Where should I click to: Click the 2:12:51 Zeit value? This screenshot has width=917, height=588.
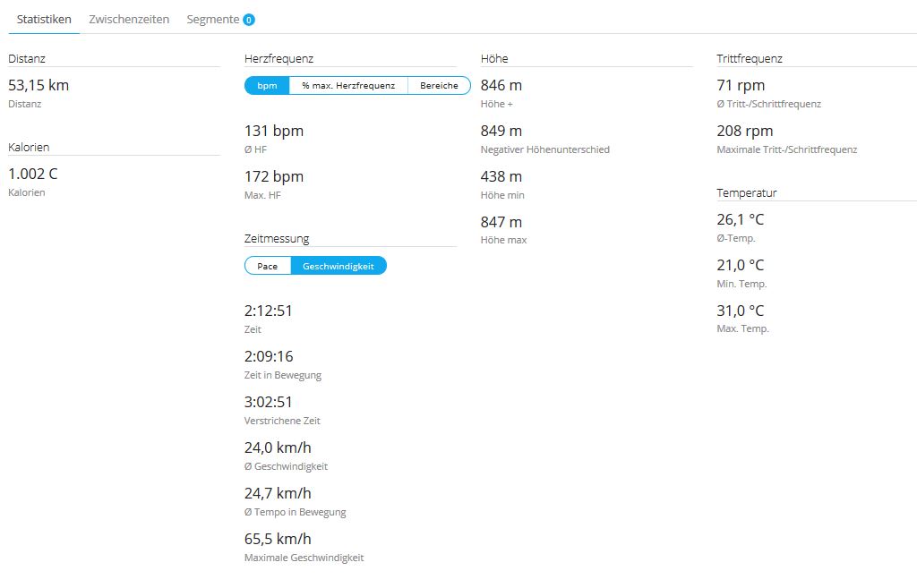(x=269, y=311)
